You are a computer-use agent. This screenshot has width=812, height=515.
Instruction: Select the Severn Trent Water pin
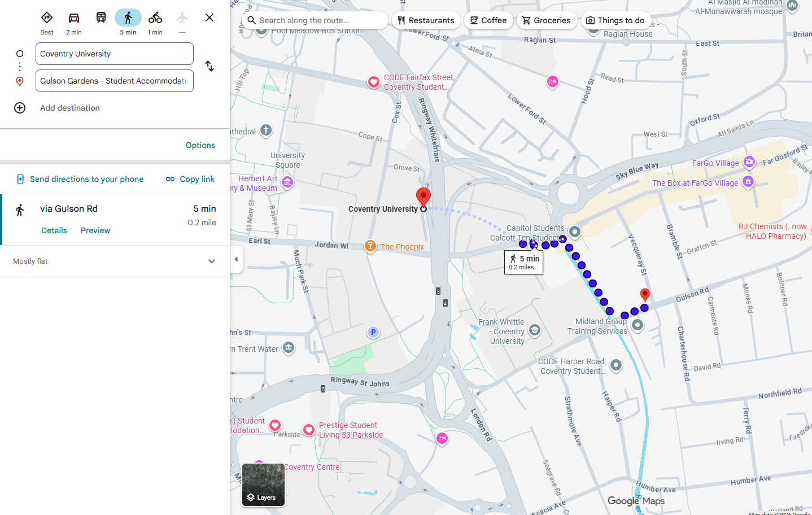click(289, 348)
